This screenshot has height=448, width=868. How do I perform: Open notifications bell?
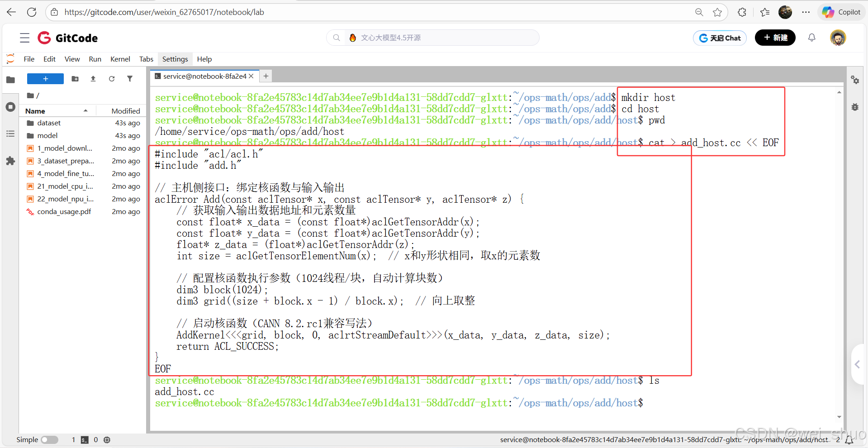[x=812, y=38]
